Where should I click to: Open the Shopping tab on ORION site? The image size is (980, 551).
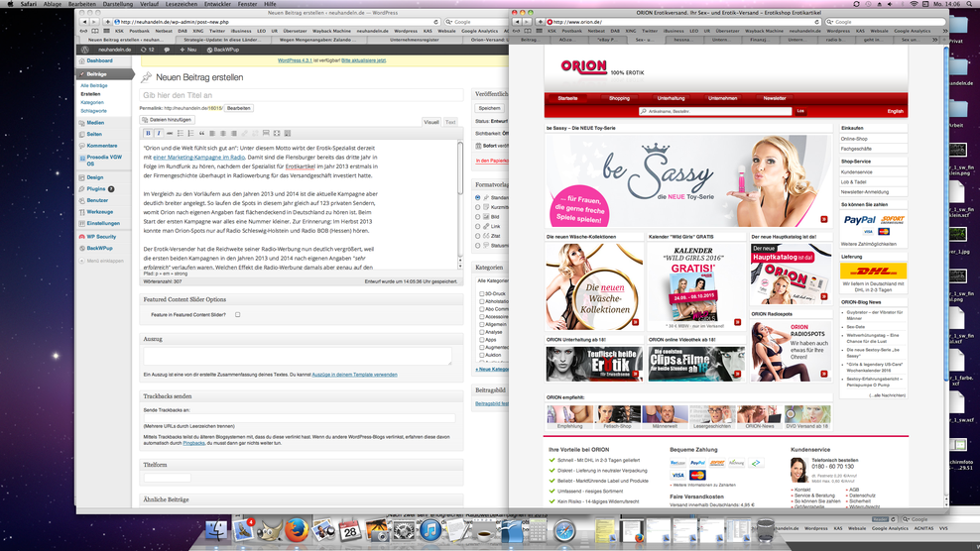coord(619,98)
